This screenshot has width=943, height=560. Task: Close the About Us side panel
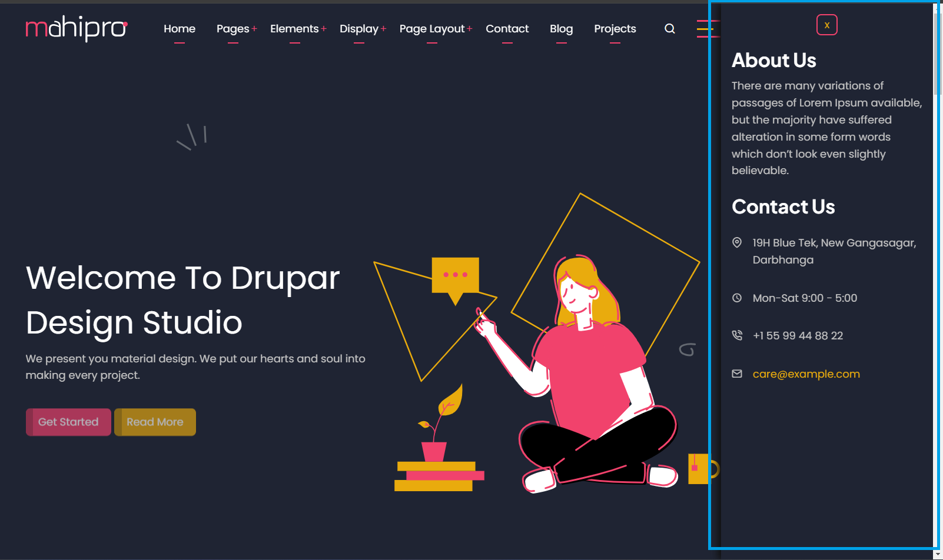[x=826, y=25]
